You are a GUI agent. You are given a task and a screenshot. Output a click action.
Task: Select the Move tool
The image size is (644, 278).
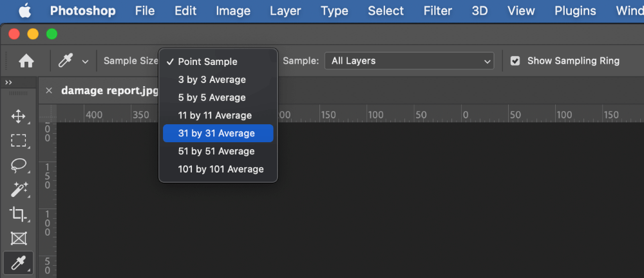(x=19, y=116)
